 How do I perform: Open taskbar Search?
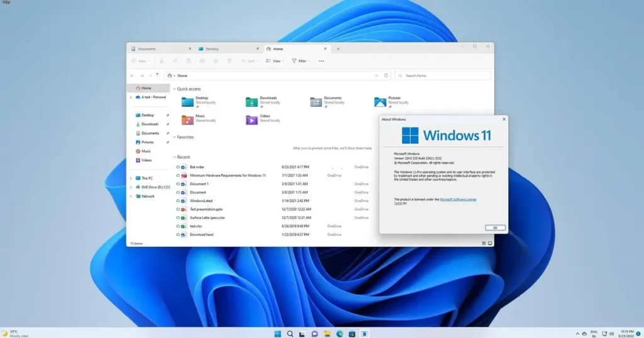pos(290,334)
